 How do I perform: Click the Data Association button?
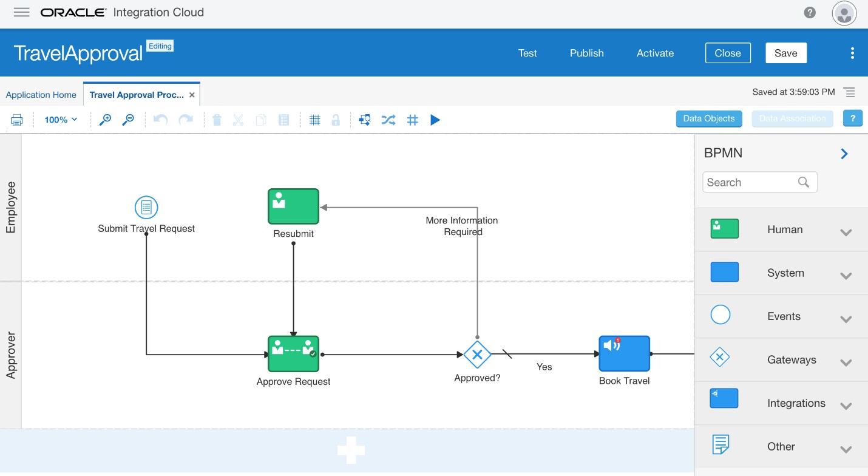(x=792, y=118)
